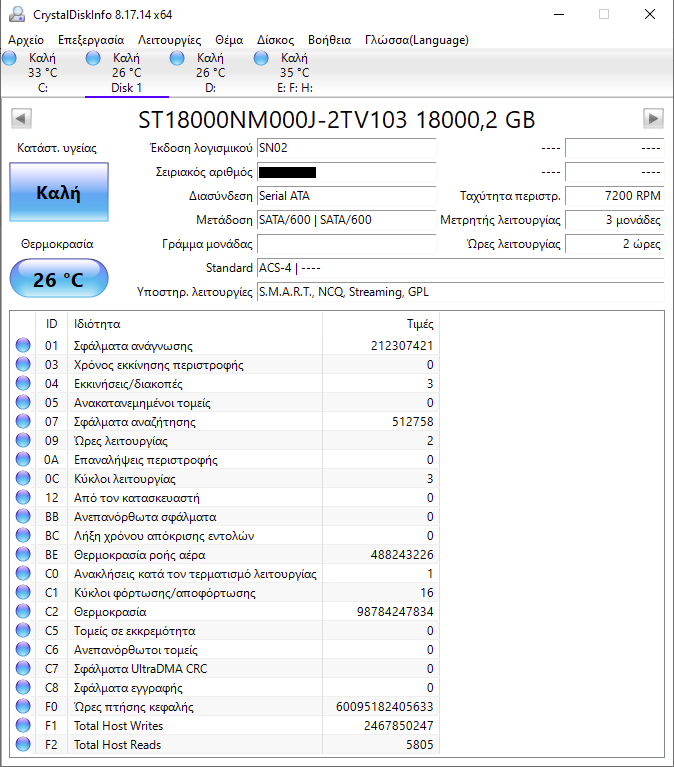Click the Serial ATA interface field
This screenshot has height=767, width=674.
tap(346, 196)
